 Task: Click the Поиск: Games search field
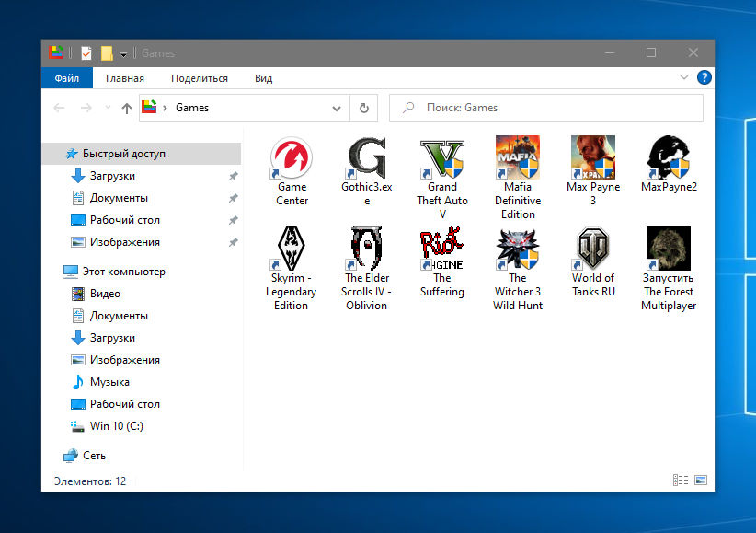pos(546,108)
